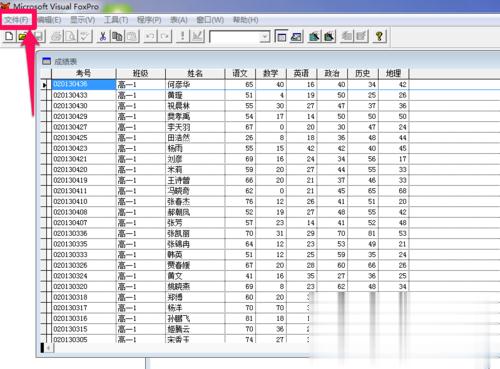Viewport: 500px width, 369px height.
Task: Click the Help question mark icon
Action: point(379,36)
